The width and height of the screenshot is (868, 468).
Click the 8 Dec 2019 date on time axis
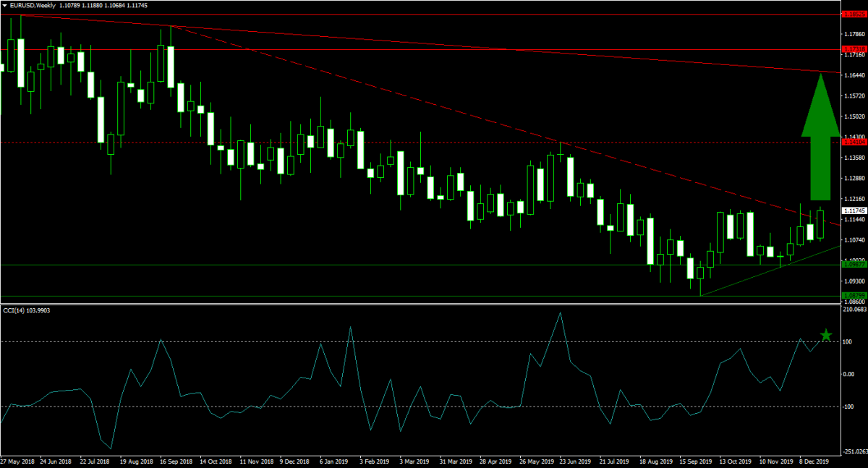click(815, 460)
